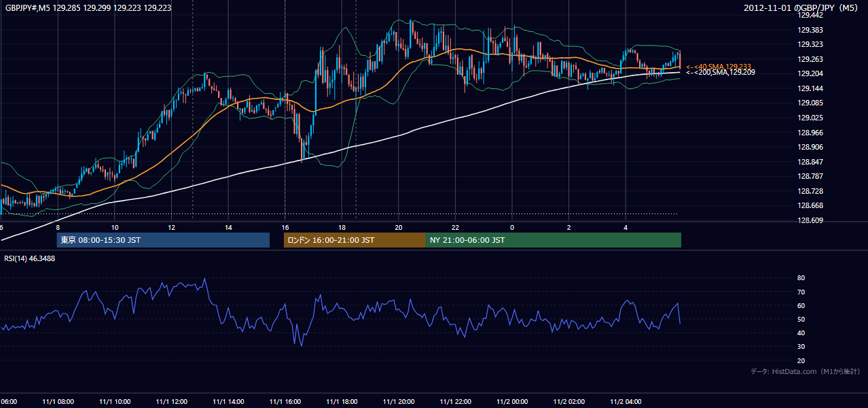Click RSI scale value 80

(x=801, y=278)
